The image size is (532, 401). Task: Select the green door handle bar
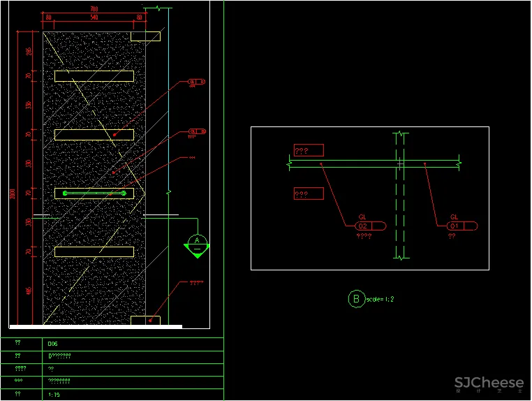pos(94,193)
